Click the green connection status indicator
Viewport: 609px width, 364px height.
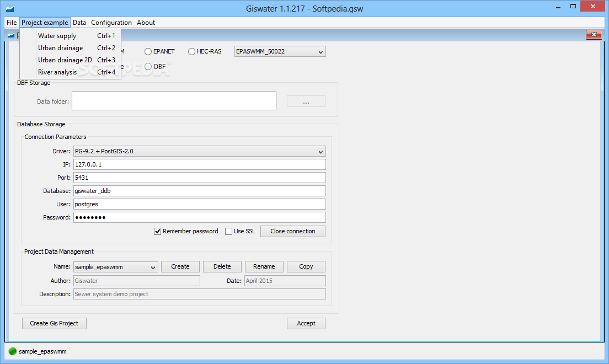pyautogui.click(x=13, y=351)
